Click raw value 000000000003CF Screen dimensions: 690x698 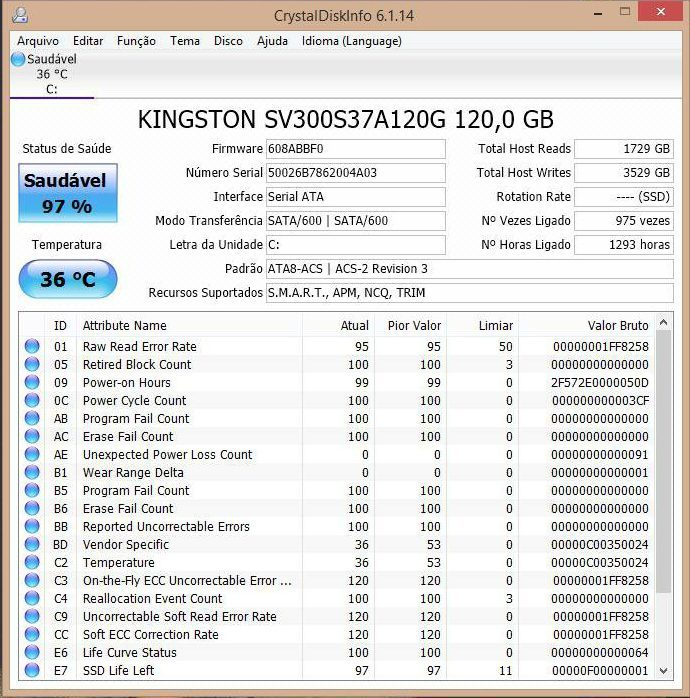point(600,400)
